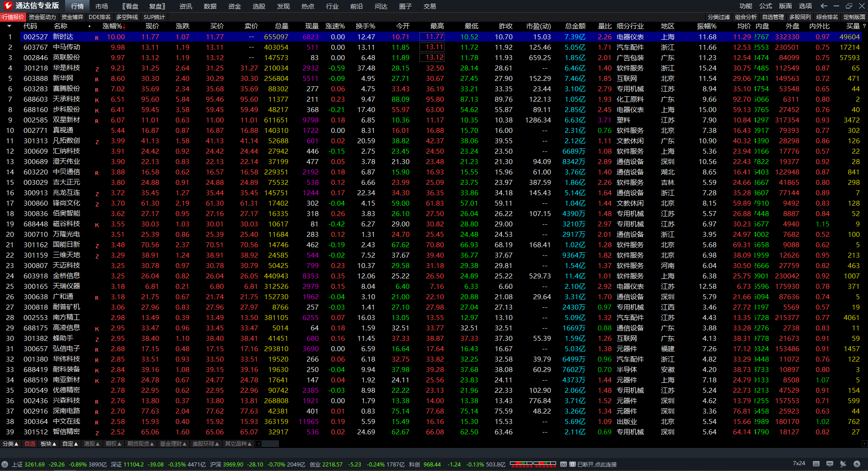The width and height of the screenshot is (868, 471).
Task: Expand status bar with round chevron icon
Action: point(5,464)
